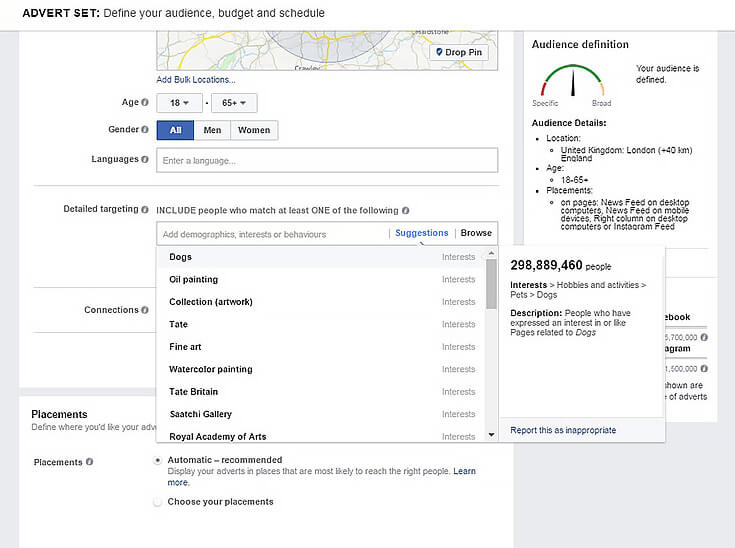Click suggestions list scrollbar down arrow
735x548 pixels.
point(491,435)
